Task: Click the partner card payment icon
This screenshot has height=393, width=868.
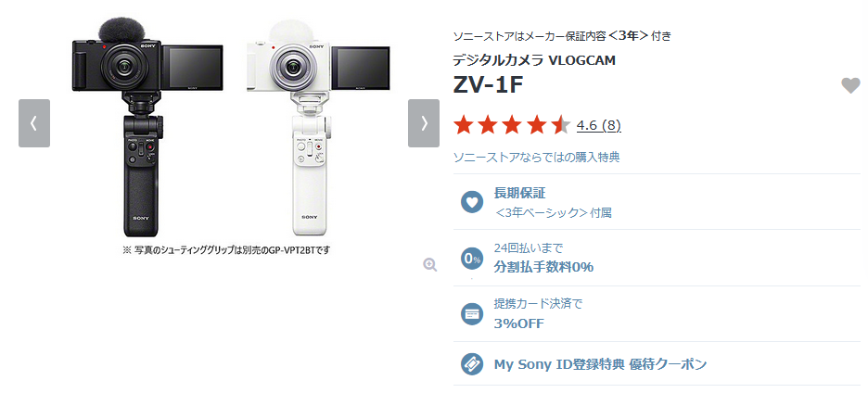Action: click(472, 314)
